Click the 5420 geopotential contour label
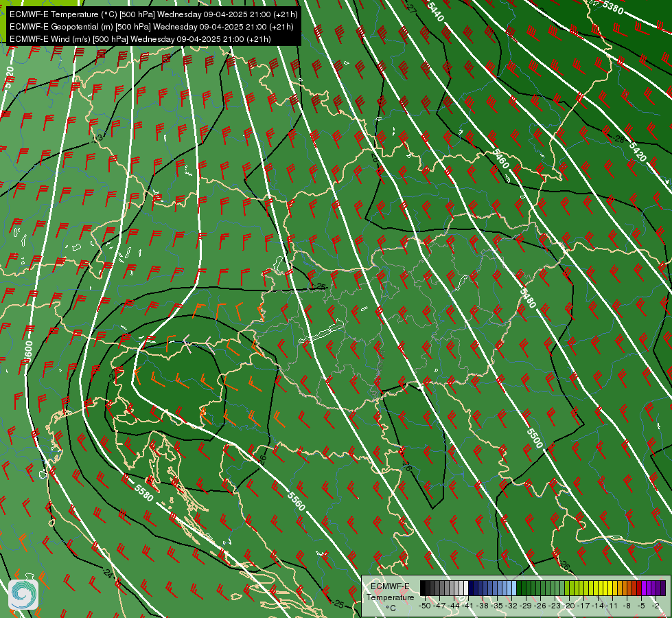 point(637,151)
